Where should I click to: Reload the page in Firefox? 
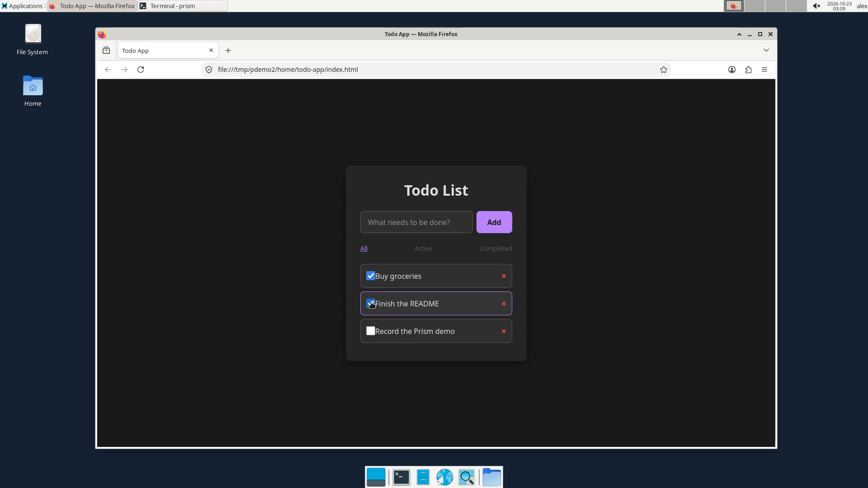pyautogui.click(x=141, y=70)
